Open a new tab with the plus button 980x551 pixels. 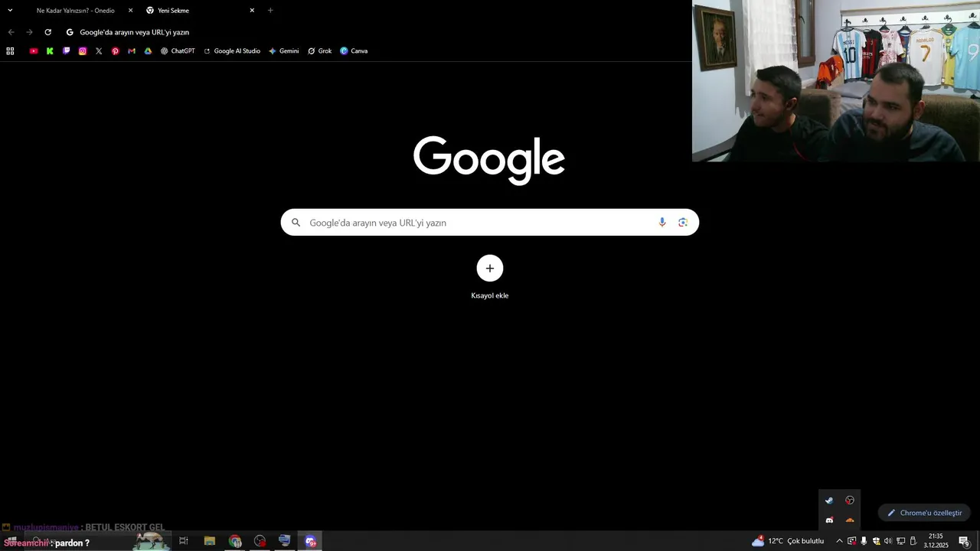coord(270,11)
